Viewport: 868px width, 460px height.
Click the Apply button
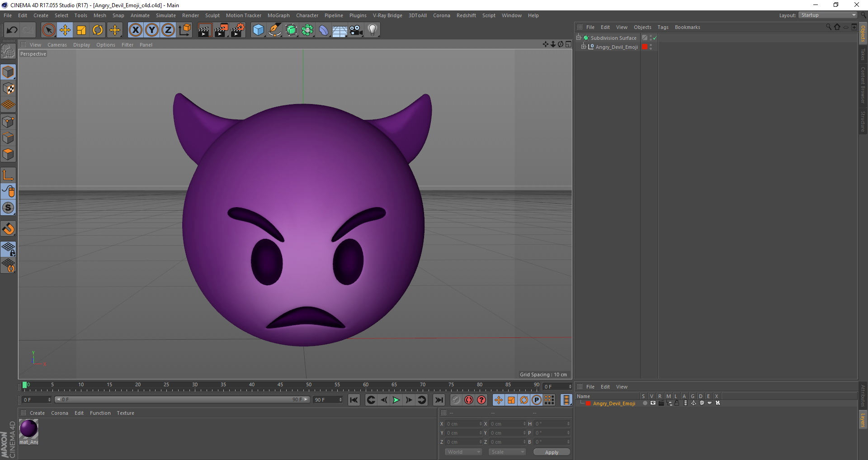552,452
